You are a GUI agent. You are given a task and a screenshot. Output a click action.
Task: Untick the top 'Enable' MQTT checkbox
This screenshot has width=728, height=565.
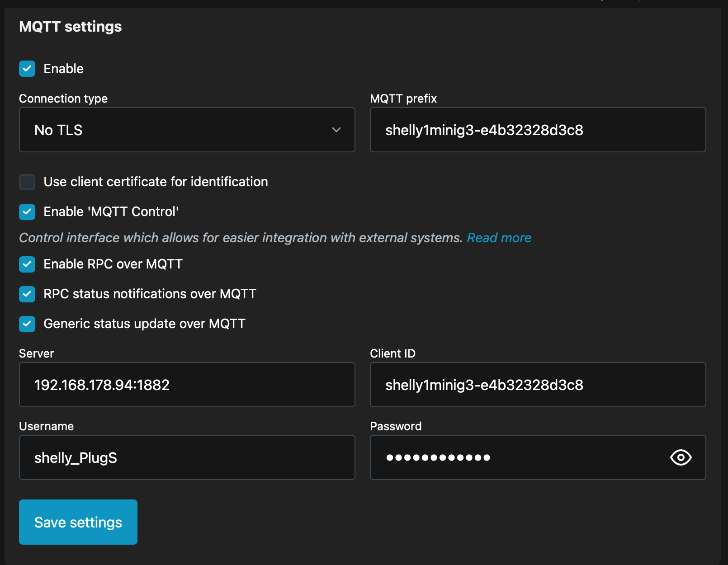point(27,69)
